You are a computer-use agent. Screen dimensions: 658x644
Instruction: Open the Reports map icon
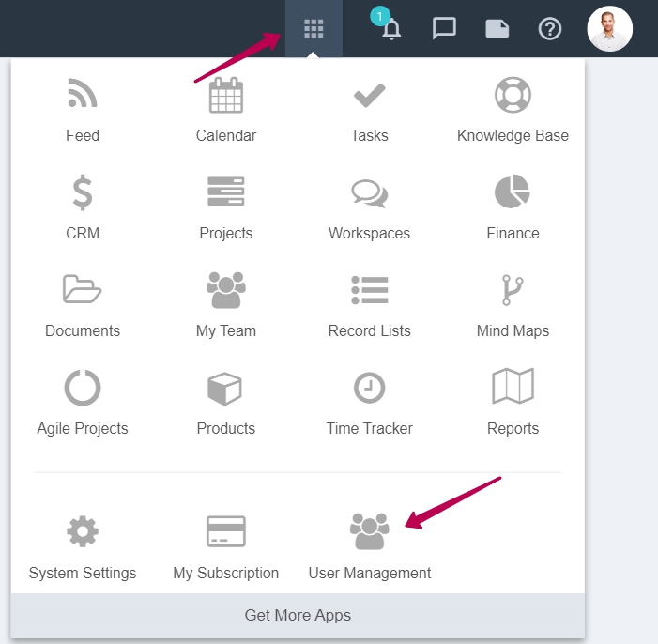pos(513,386)
